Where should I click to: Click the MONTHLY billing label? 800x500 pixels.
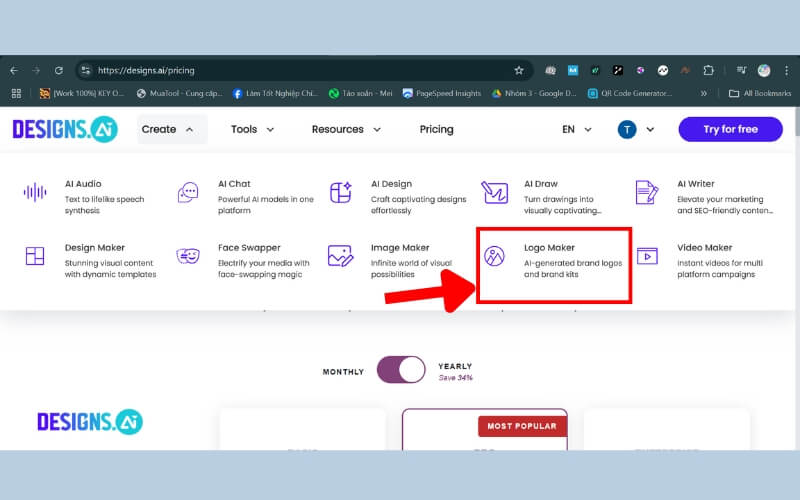click(343, 372)
